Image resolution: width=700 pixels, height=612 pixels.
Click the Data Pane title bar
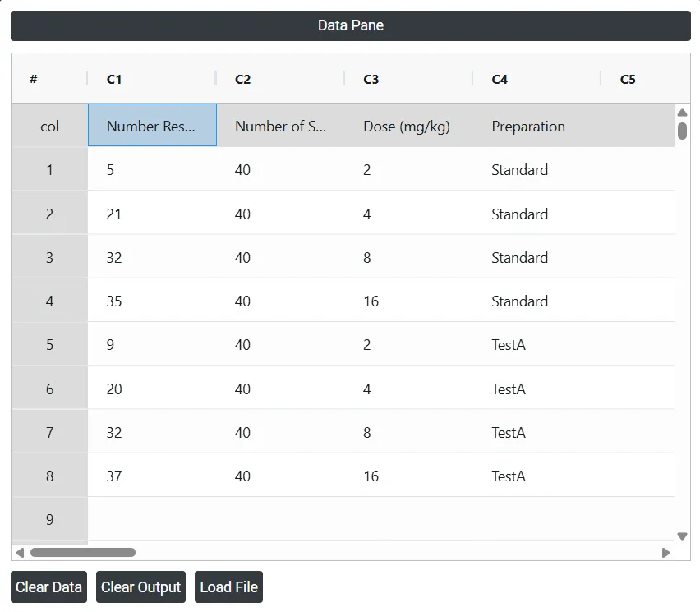click(351, 25)
